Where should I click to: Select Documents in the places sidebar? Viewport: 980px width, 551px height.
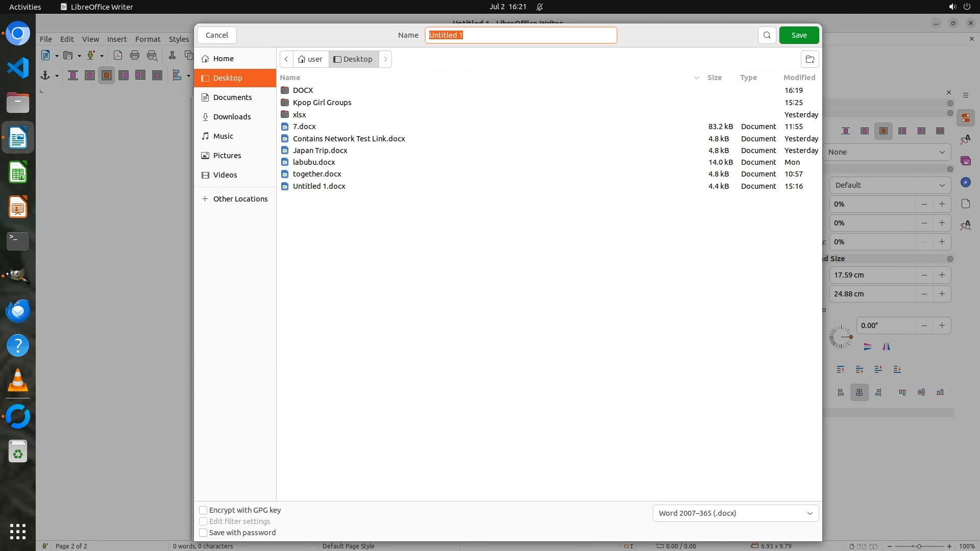coord(232,97)
